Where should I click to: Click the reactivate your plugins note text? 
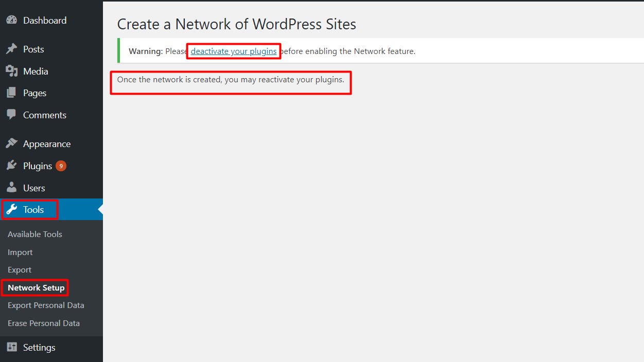pyautogui.click(x=231, y=80)
